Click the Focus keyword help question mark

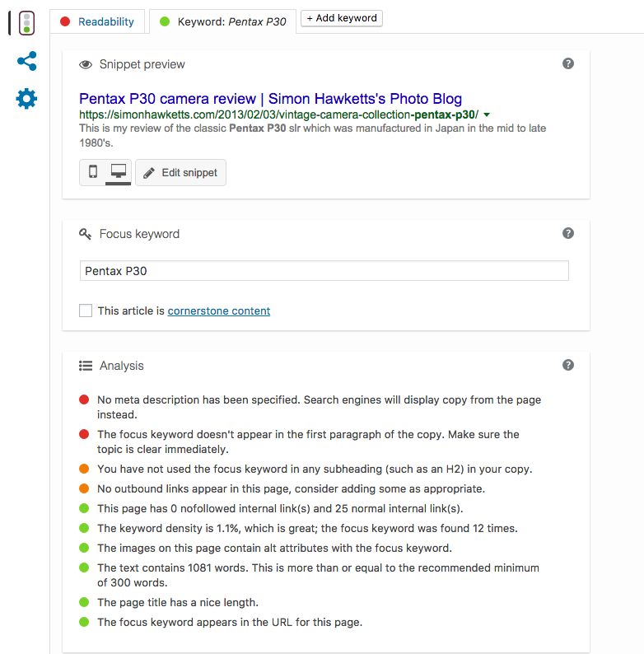(567, 233)
